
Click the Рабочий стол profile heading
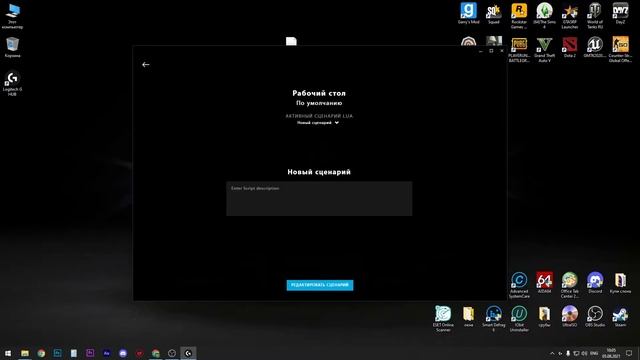319,93
